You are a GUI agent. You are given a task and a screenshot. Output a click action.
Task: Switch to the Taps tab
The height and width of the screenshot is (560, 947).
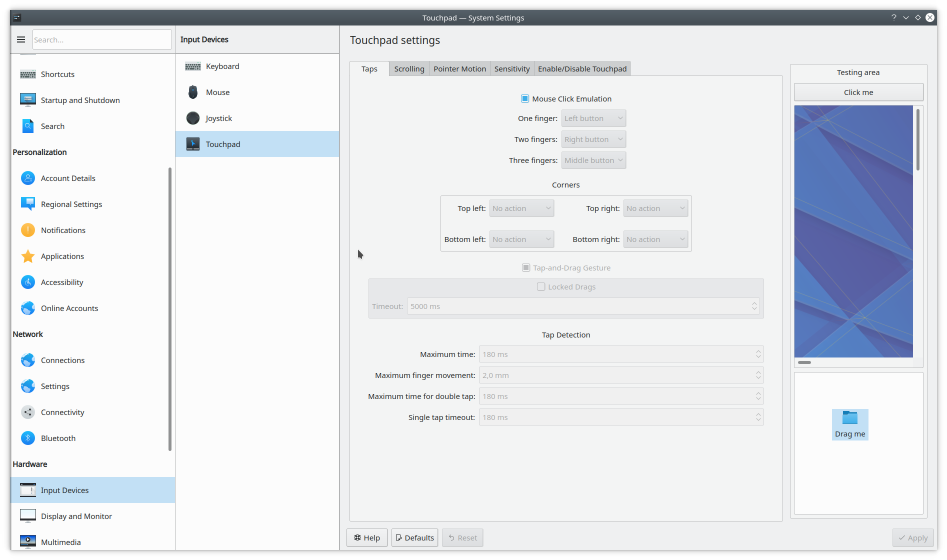click(369, 69)
